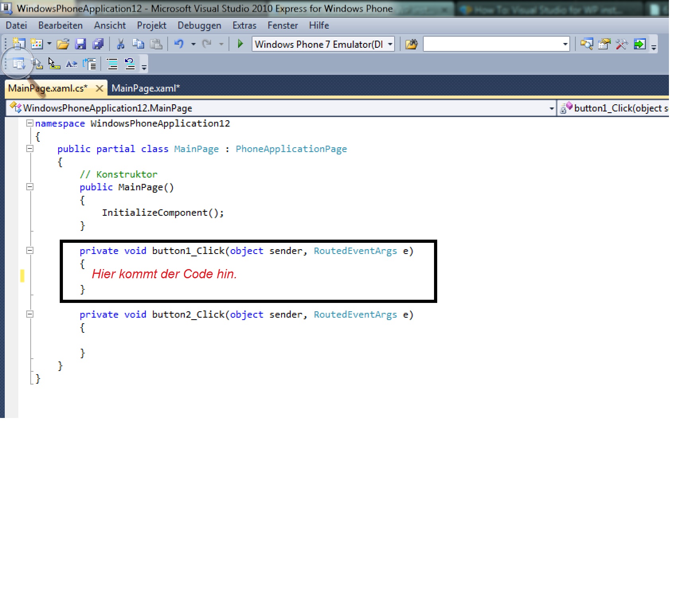
Task: Collapse the MainPage() constructor outline
Action: pyautogui.click(x=29, y=187)
